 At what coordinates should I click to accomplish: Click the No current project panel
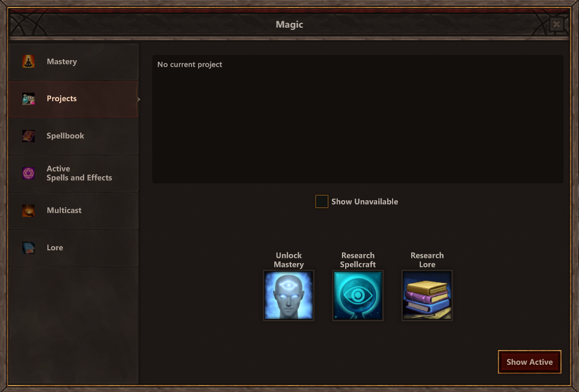click(x=358, y=119)
